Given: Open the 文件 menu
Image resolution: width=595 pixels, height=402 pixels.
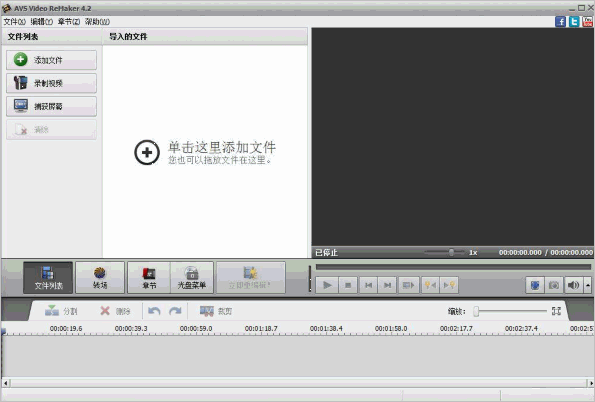Looking at the screenshot, I should coord(14,22).
